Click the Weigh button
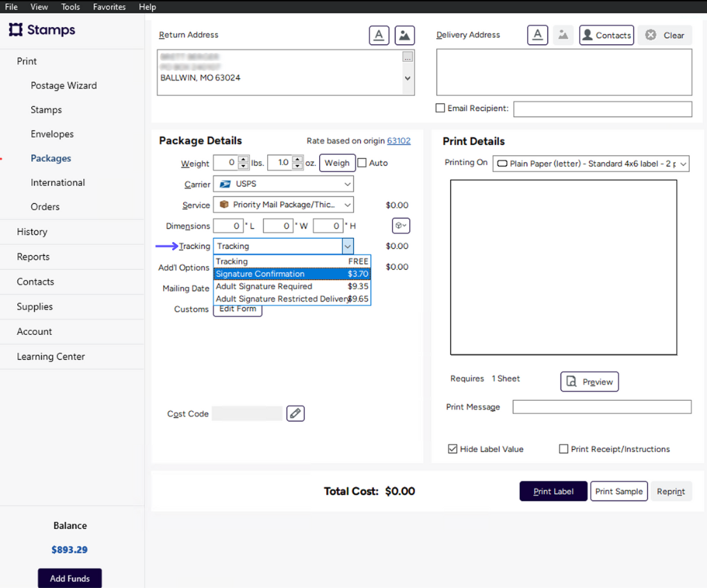Screen dimensions: 707x588 click(x=337, y=163)
